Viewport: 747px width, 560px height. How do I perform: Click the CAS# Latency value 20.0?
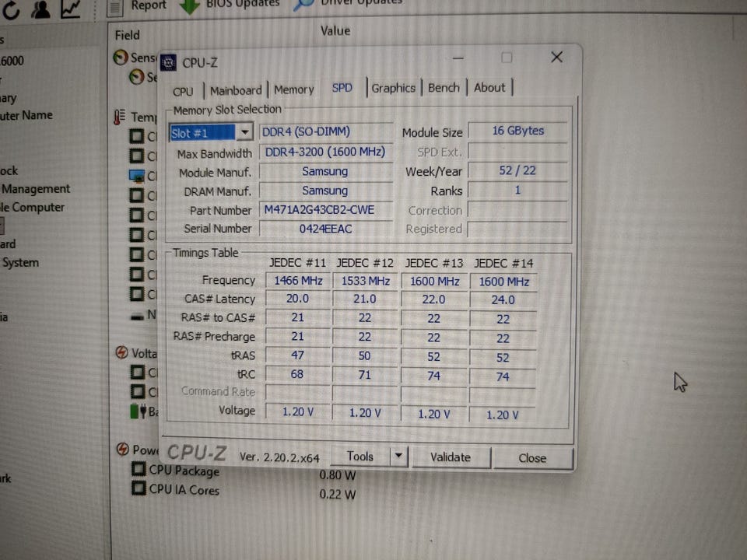tap(297, 299)
